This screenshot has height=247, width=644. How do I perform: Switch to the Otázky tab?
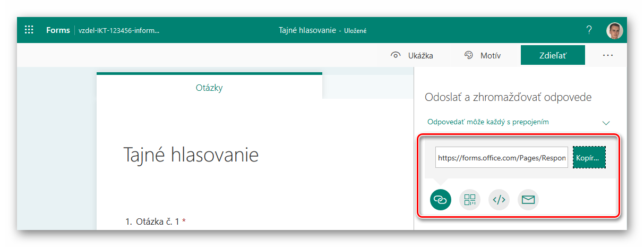209,88
